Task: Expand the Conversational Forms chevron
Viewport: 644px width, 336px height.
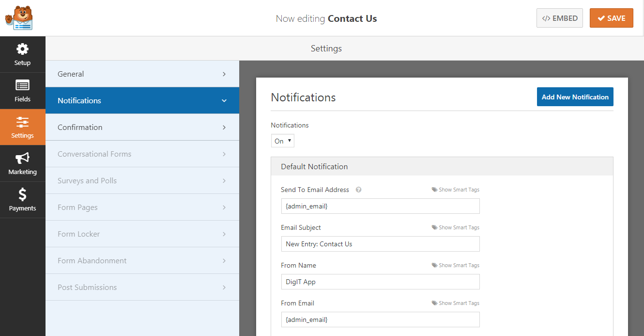Action: 224,154
